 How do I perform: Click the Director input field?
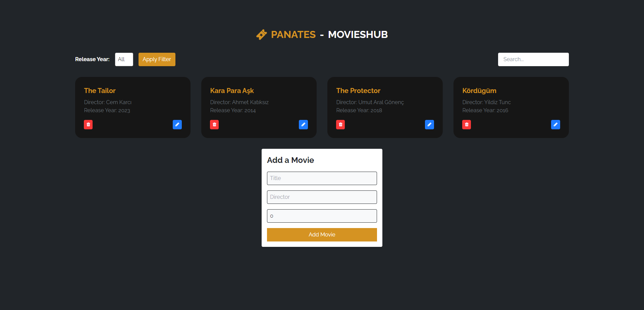point(322,197)
